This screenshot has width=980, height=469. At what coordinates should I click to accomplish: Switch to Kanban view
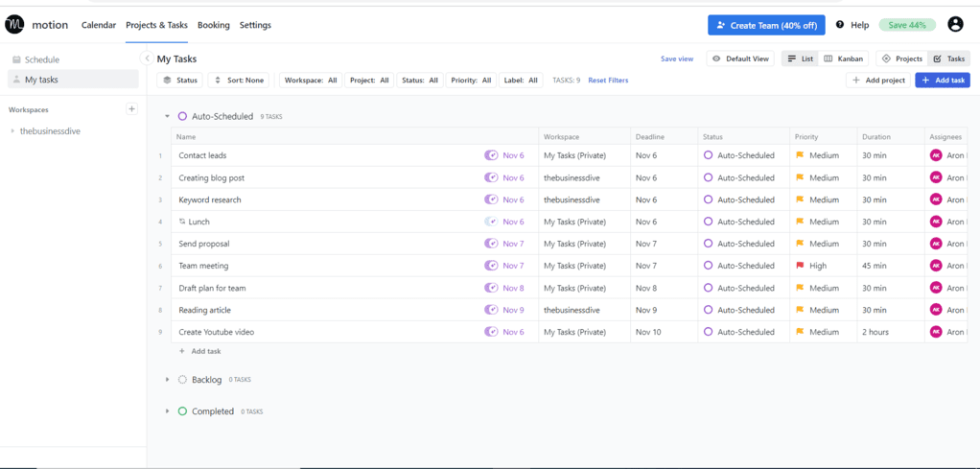coord(843,59)
